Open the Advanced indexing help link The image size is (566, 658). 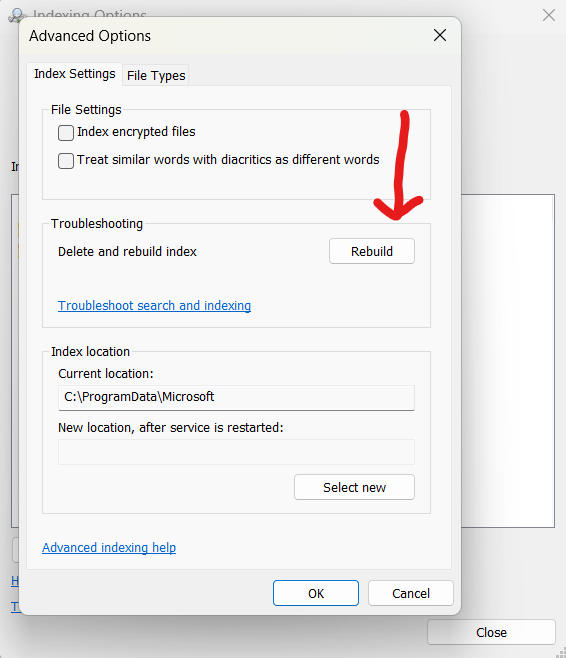click(109, 548)
